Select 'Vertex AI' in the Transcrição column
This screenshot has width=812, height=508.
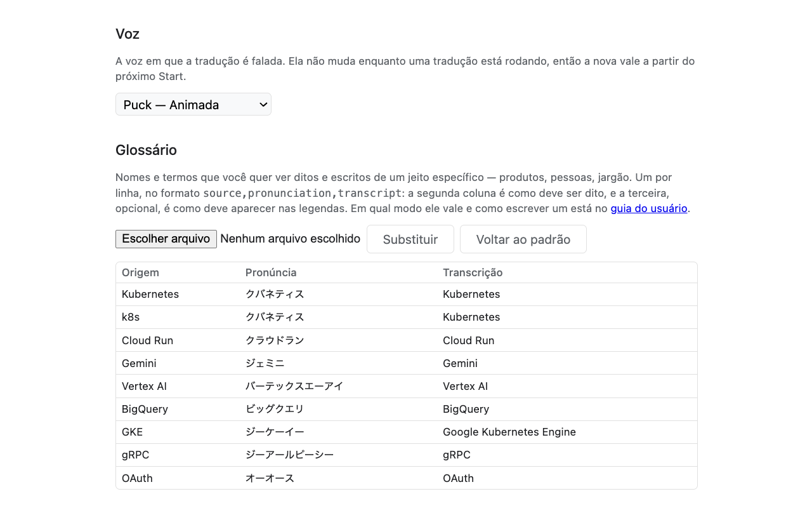(x=465, y=386)
